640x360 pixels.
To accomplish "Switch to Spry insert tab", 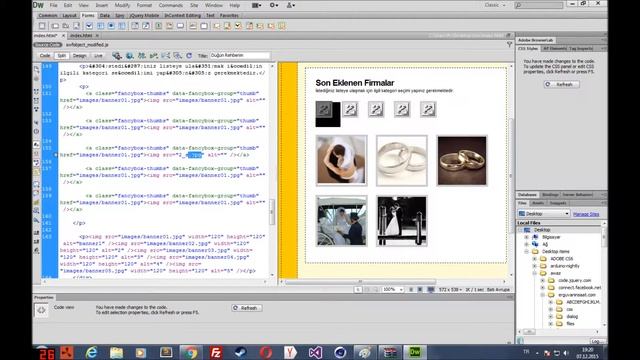I will (120, 16).
